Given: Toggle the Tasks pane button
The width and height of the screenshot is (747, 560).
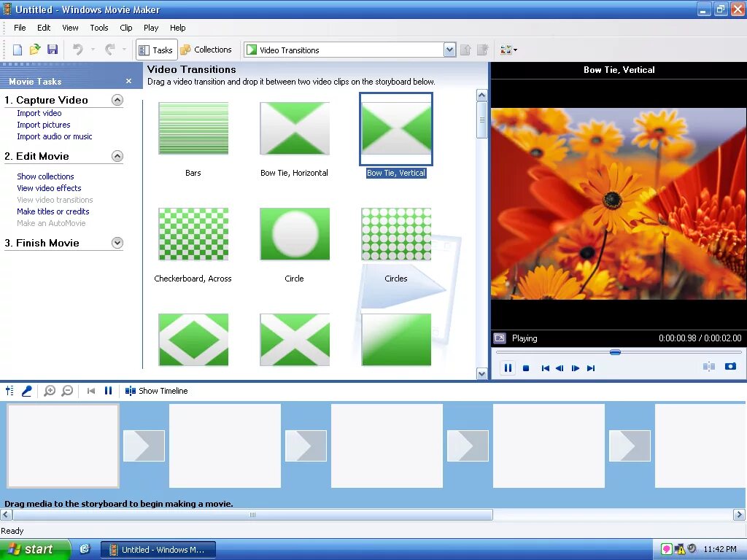Looking at the screenshot, I should coord(156,50).
